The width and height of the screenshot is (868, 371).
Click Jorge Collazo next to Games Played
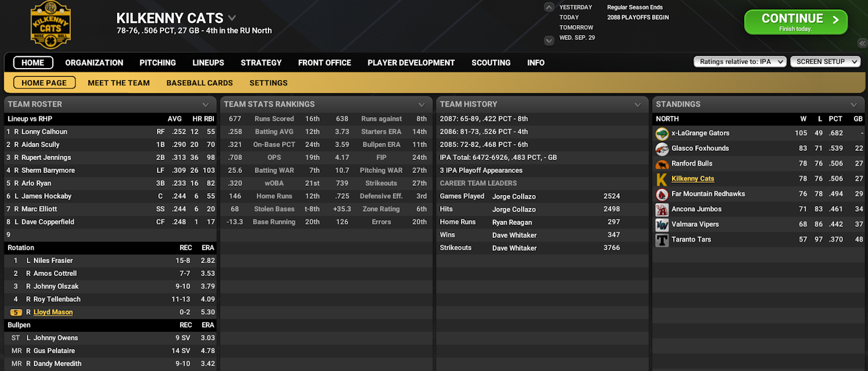pos(514,197)
